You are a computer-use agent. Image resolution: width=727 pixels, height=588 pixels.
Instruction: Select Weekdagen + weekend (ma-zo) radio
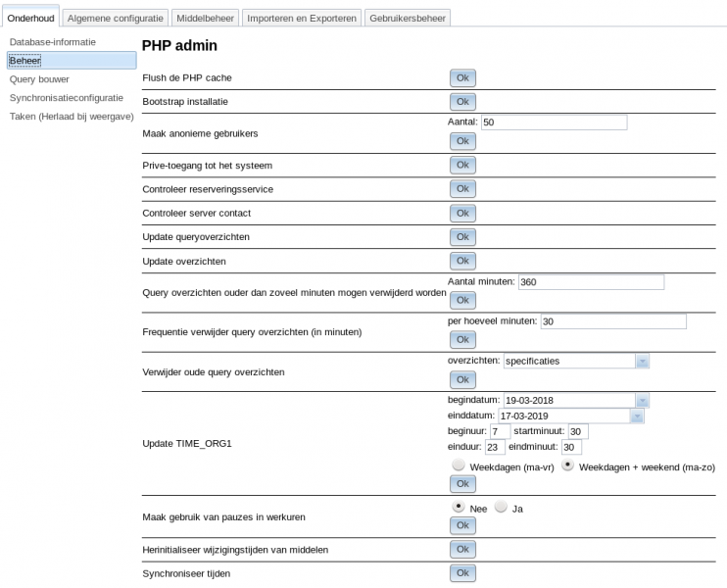coord(567,465)
